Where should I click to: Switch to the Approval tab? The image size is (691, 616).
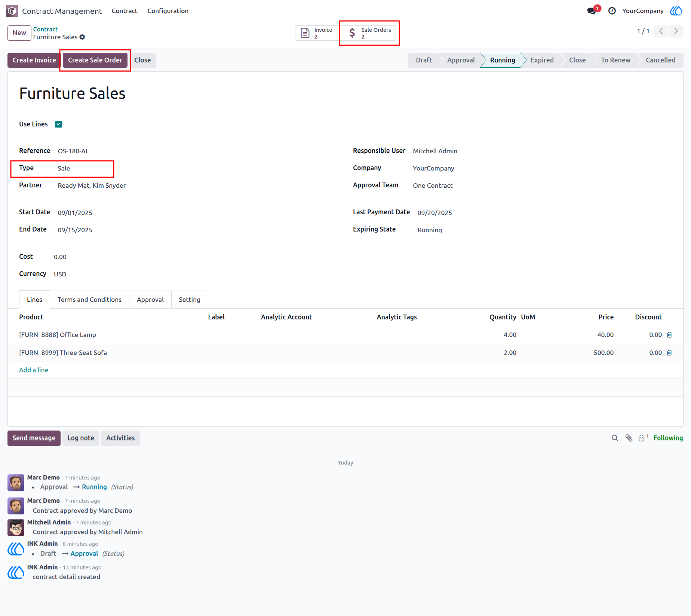pyautogui.click(x=150, y=300)
